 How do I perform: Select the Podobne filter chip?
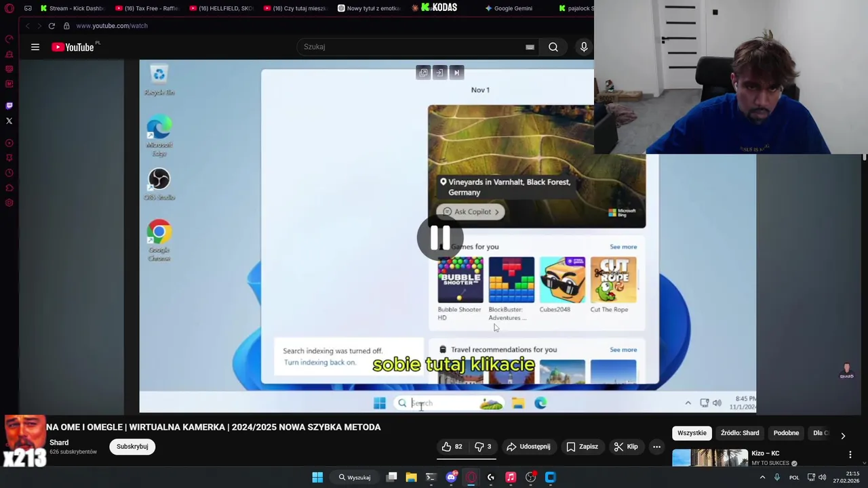click(786, 433)
